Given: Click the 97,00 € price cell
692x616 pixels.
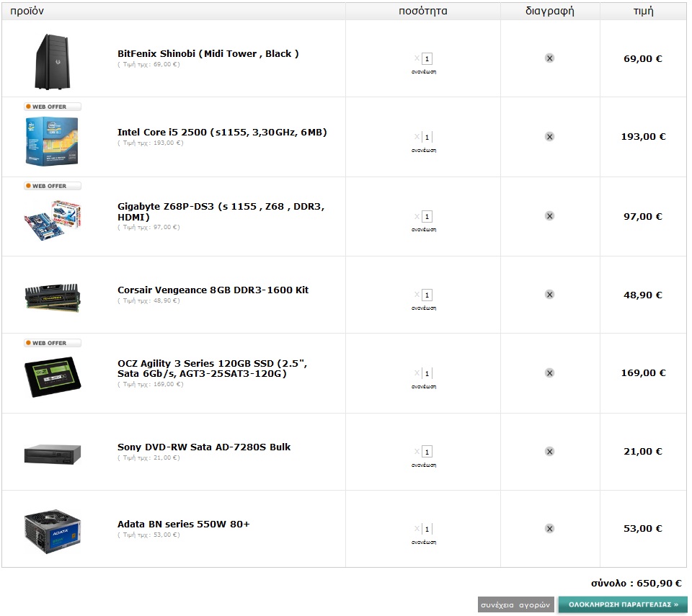Looking at the screenshot, I should [x=642, y=217].
